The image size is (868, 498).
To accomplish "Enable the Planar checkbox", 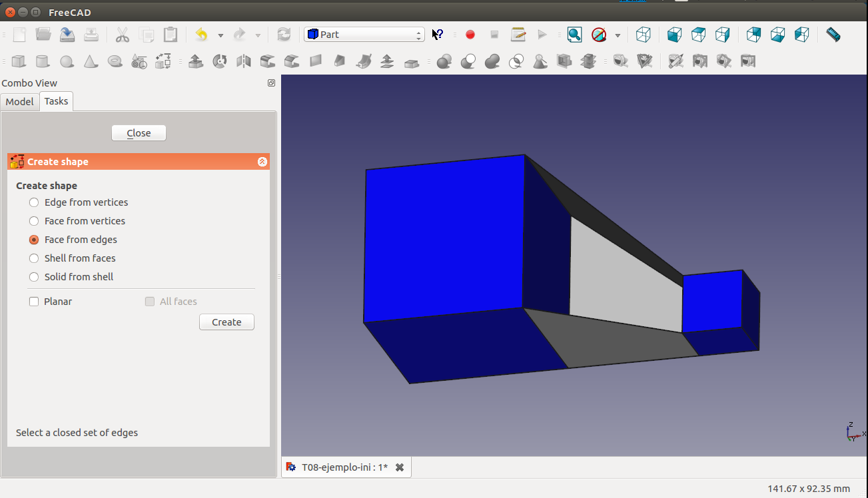I will click(x=34, y=302).
